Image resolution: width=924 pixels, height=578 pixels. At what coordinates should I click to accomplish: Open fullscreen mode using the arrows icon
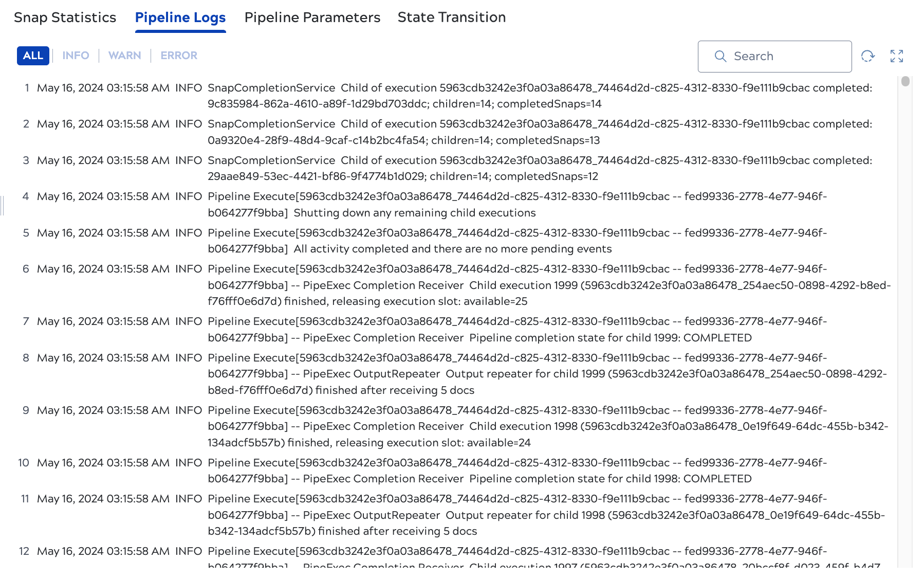pos(897,57)
